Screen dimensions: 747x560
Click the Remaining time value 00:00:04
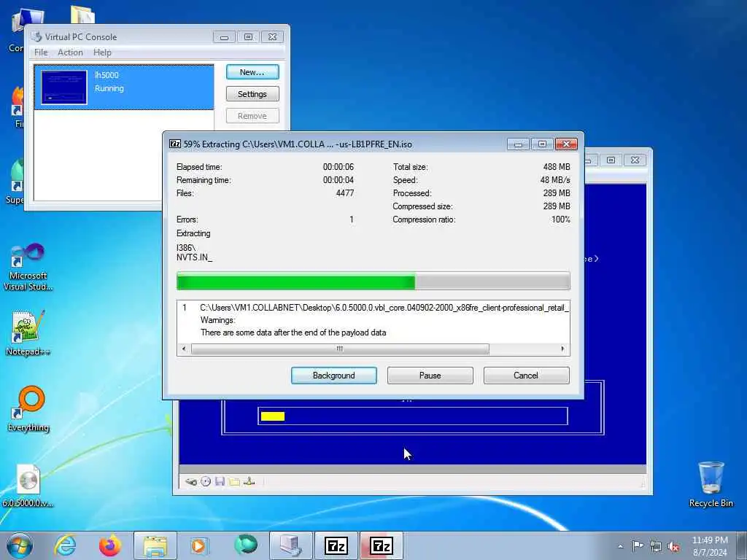tap(338, 180)
